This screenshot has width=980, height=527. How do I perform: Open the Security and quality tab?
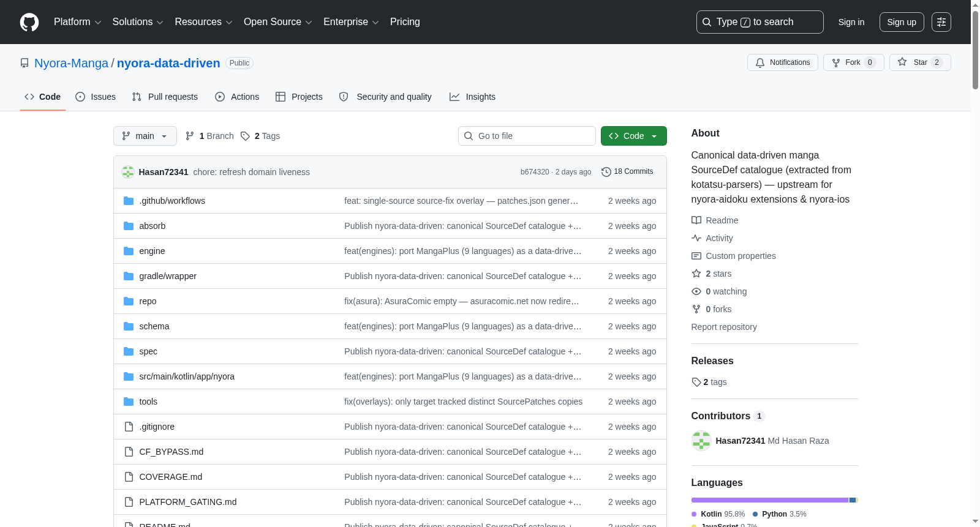[x=385, y=97]
